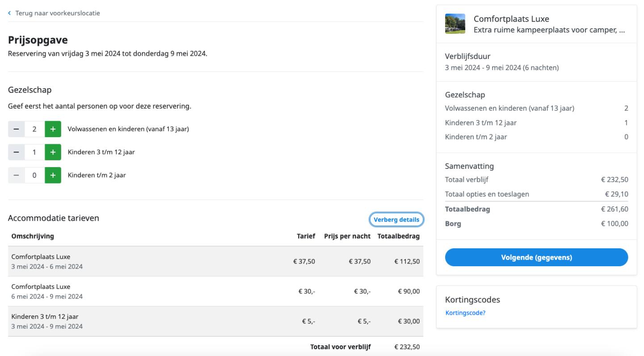Go back via Terug naar voorkeurslocatie
This screenshot has height=356, width=644.
click(x=57, y=13)
